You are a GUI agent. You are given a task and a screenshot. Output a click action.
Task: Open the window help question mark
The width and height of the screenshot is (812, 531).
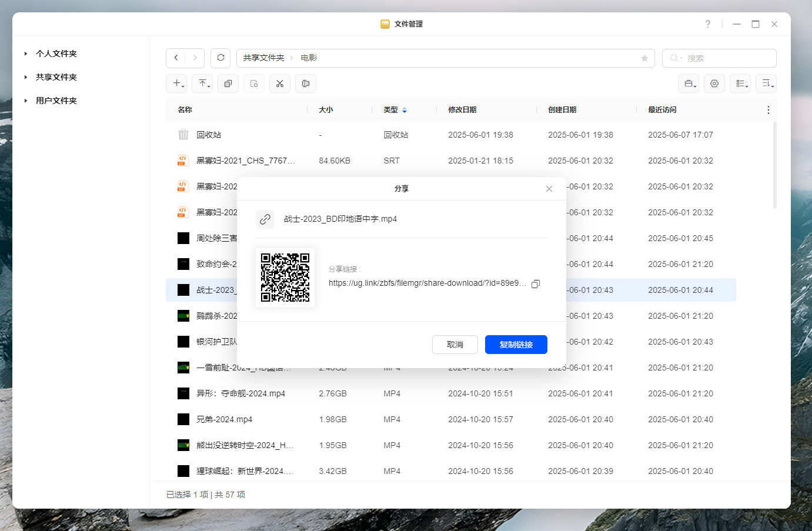708,24
